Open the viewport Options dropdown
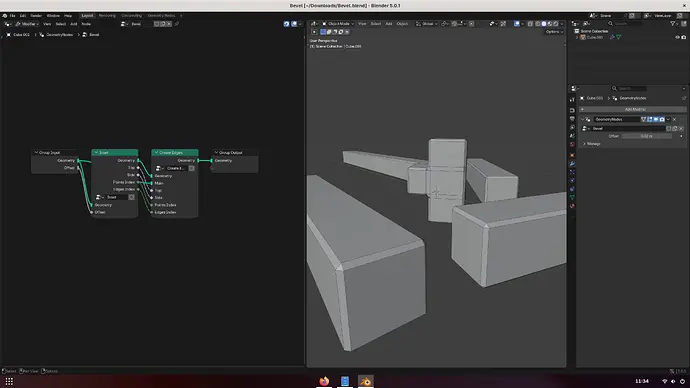This screenshot has width=690, height=388. pos(554,32)
